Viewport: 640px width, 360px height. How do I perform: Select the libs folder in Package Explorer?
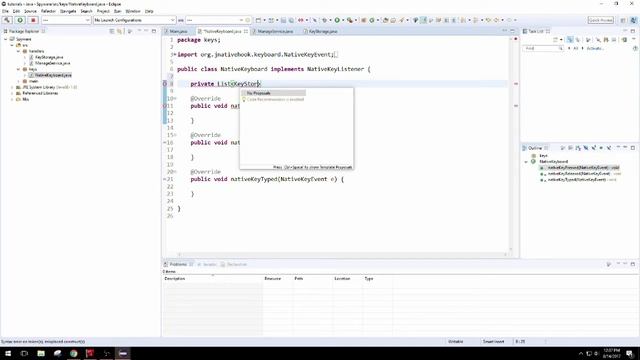pos(22,99)
